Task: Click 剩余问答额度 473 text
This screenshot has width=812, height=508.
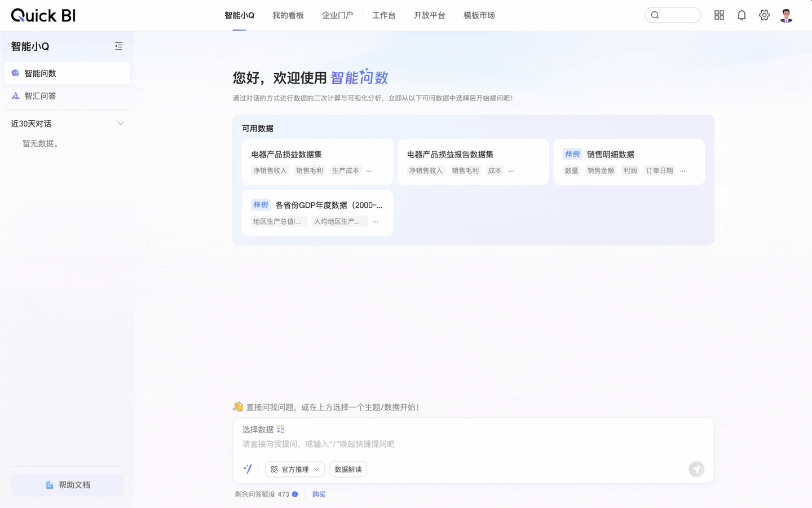Action: [x=262, y=494]
